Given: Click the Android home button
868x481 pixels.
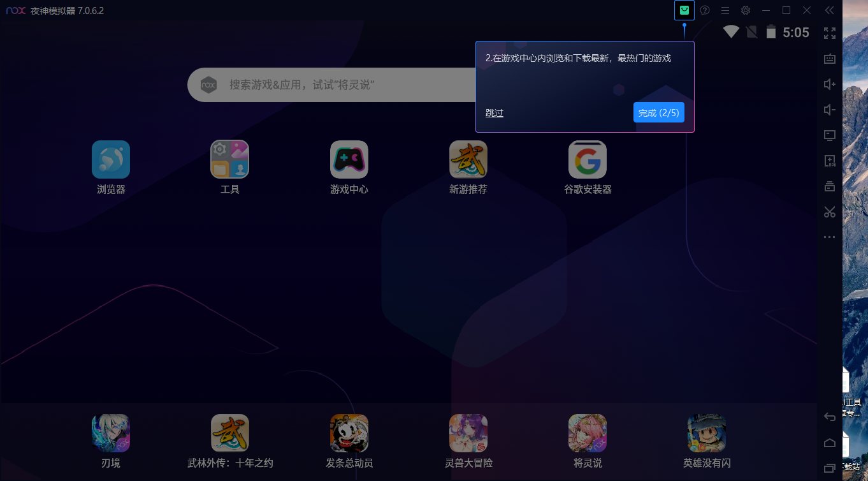Looking at the screenshot, I should point(830,443).
